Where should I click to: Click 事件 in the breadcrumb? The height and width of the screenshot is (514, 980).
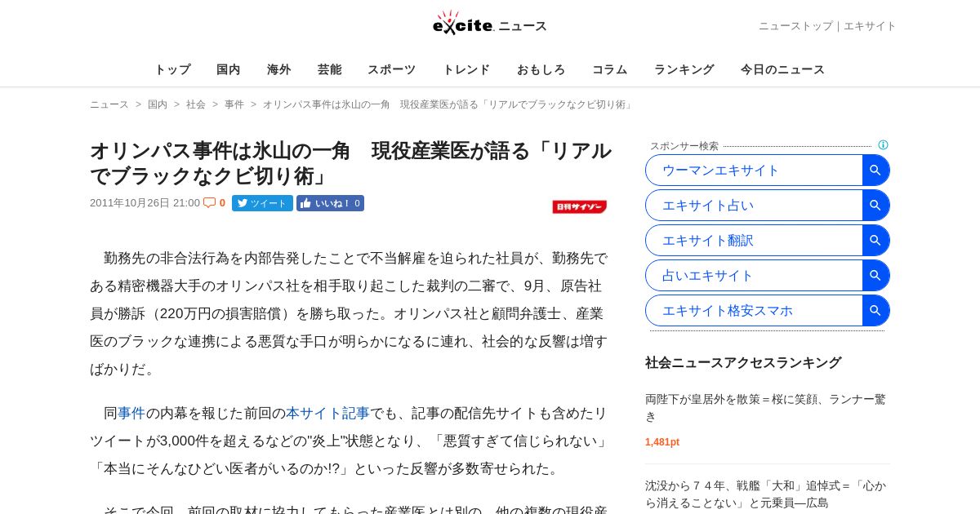(234, 104)
